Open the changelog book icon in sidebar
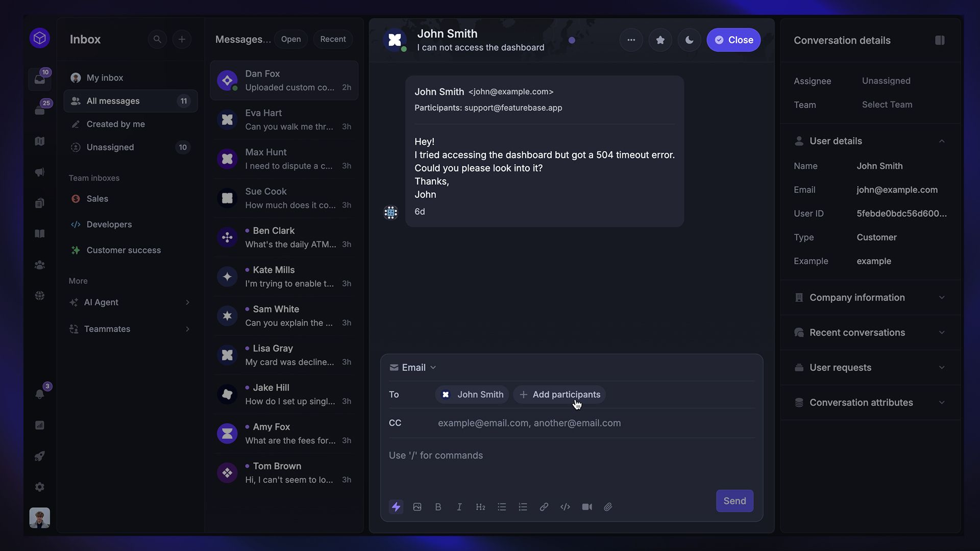980x551 pixels. (39, 233)
